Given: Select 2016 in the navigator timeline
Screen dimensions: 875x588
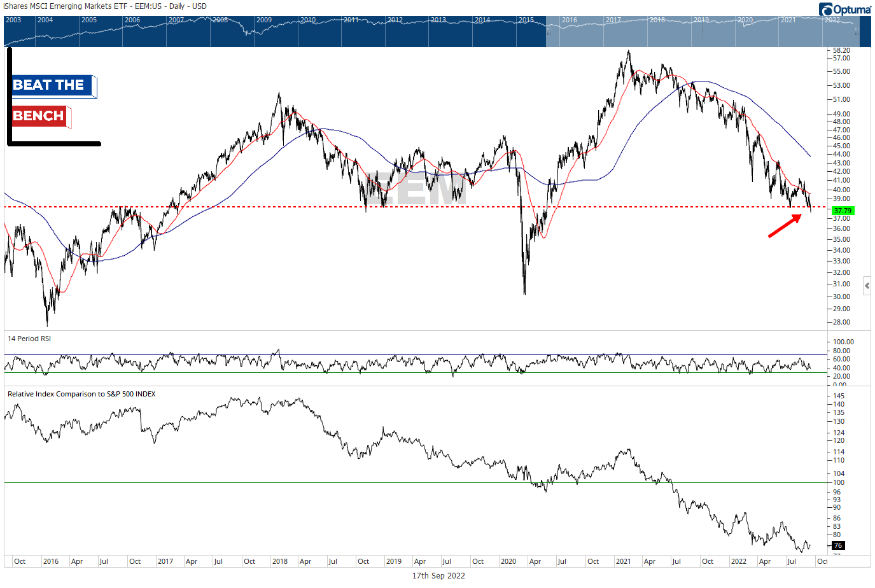Looking at the screenshot, I should (570, 20).
